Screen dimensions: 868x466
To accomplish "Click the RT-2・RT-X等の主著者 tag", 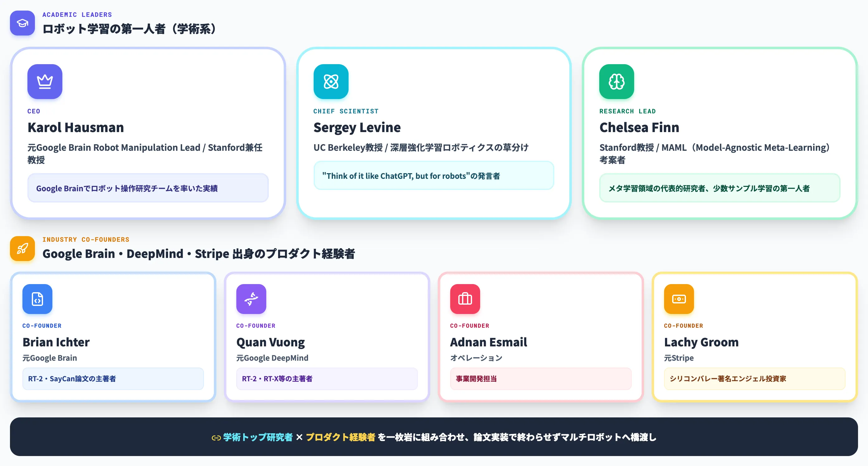I will pos(327,379).
